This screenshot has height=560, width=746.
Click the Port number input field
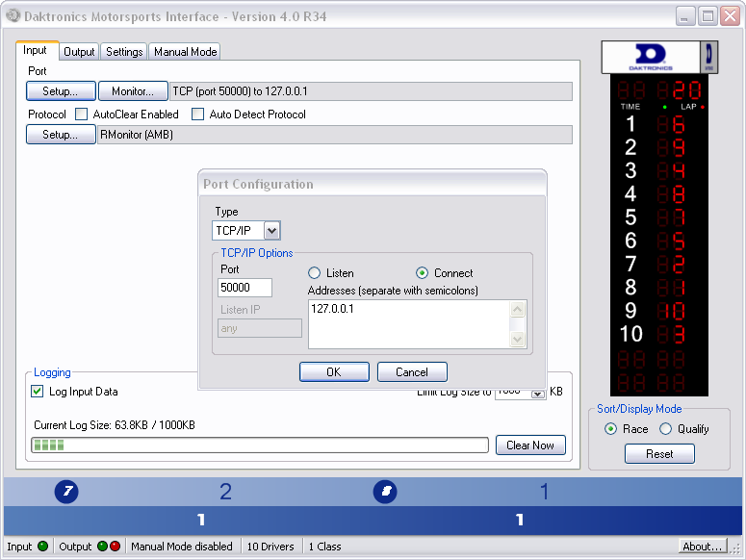(x=245, y=288)
